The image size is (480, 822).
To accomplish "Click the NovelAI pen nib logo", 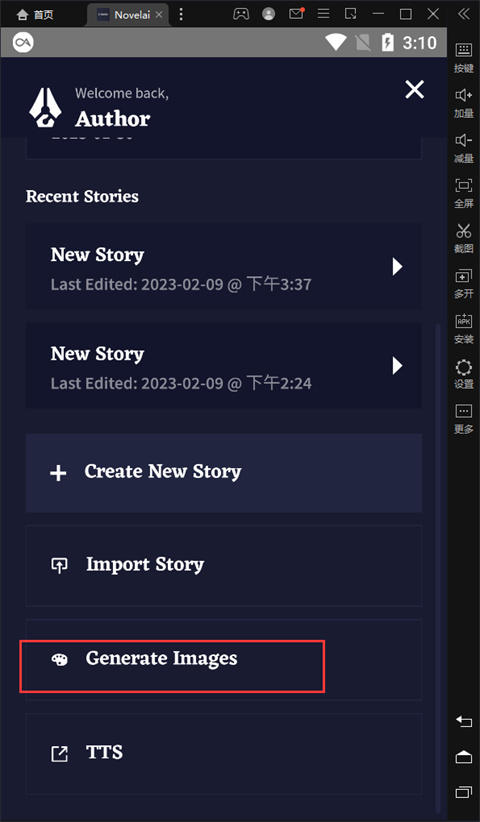I will (45, 107).
